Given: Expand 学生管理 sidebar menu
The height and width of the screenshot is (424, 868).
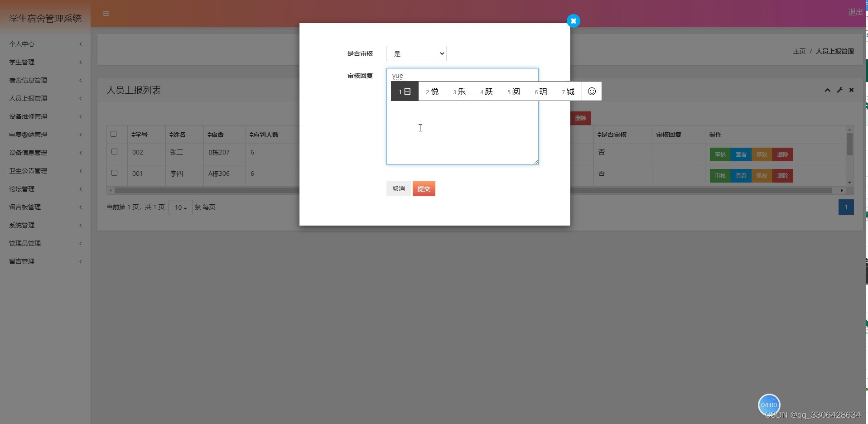Looking at the screenshot, I should [45, 62].
